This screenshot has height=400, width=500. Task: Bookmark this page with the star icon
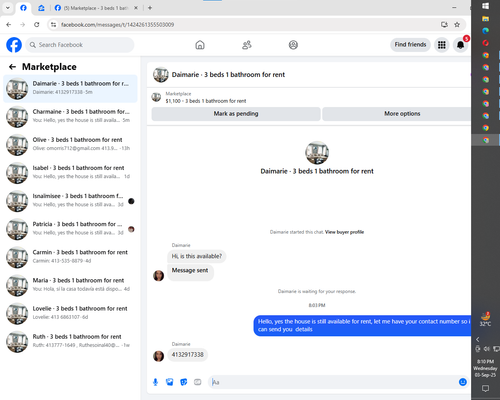coord(457,24)
